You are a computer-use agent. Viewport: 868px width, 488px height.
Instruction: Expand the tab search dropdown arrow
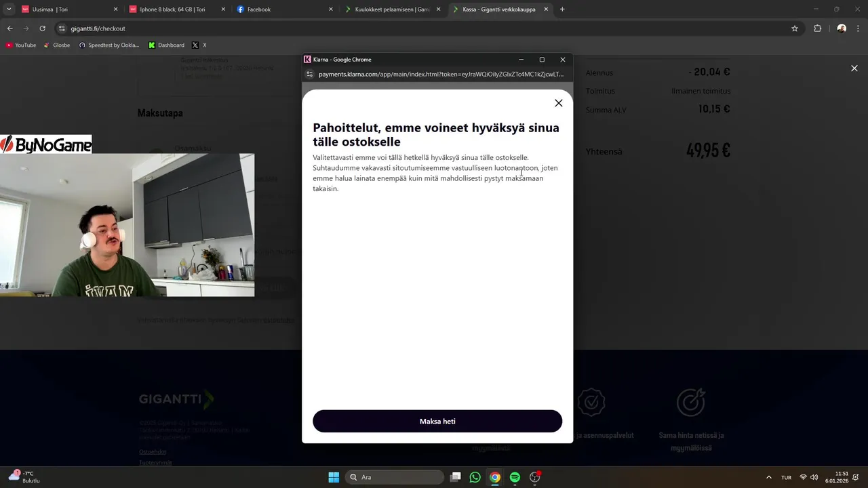(9, 9)
